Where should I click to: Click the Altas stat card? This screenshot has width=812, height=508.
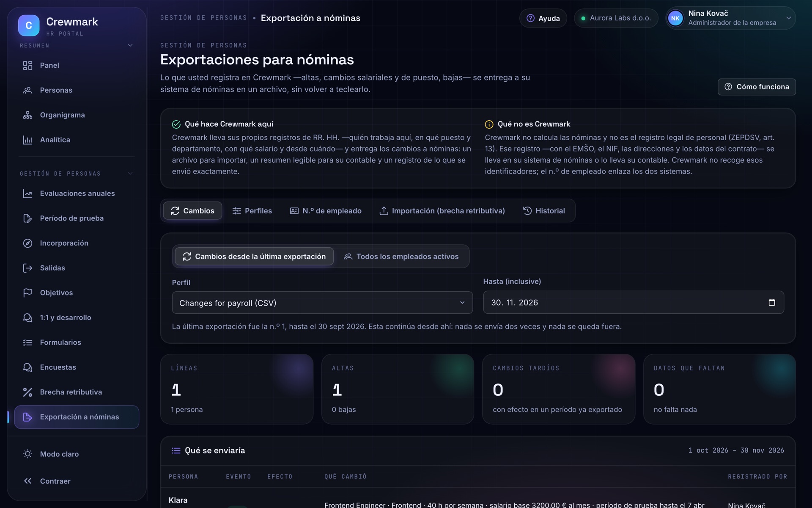pos(398,389)
